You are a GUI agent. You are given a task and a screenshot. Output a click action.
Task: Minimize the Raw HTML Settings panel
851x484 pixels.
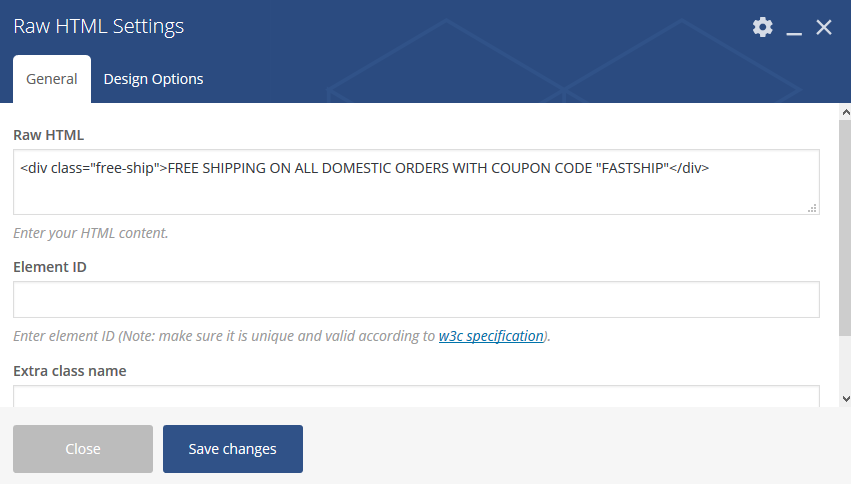[x=794, y=28]
